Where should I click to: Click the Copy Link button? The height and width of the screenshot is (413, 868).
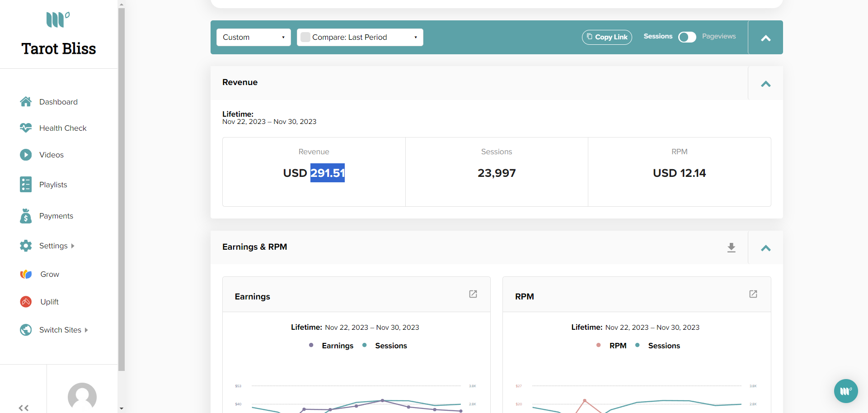click(x=607, y=37)
